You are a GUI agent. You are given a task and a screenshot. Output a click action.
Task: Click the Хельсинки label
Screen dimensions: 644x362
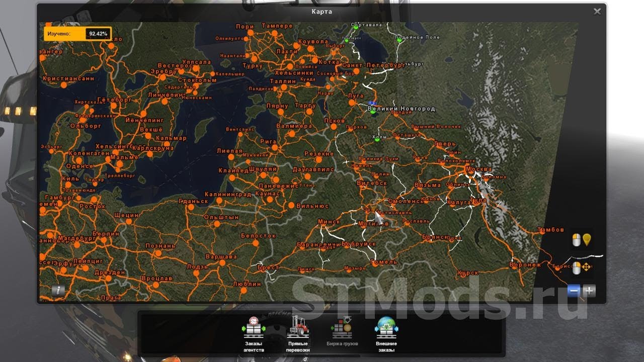pos(294,73)
